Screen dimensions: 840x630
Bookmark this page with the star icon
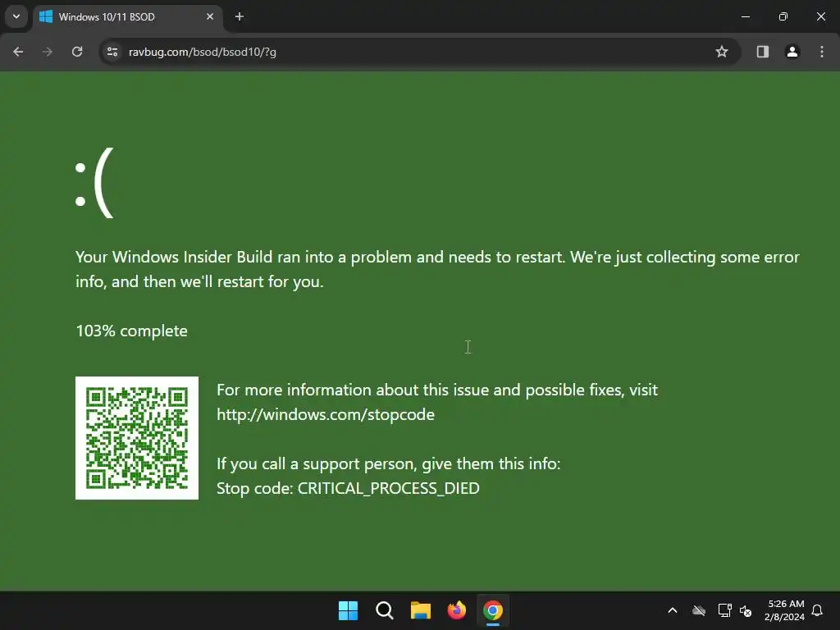(x=722, y=52)
